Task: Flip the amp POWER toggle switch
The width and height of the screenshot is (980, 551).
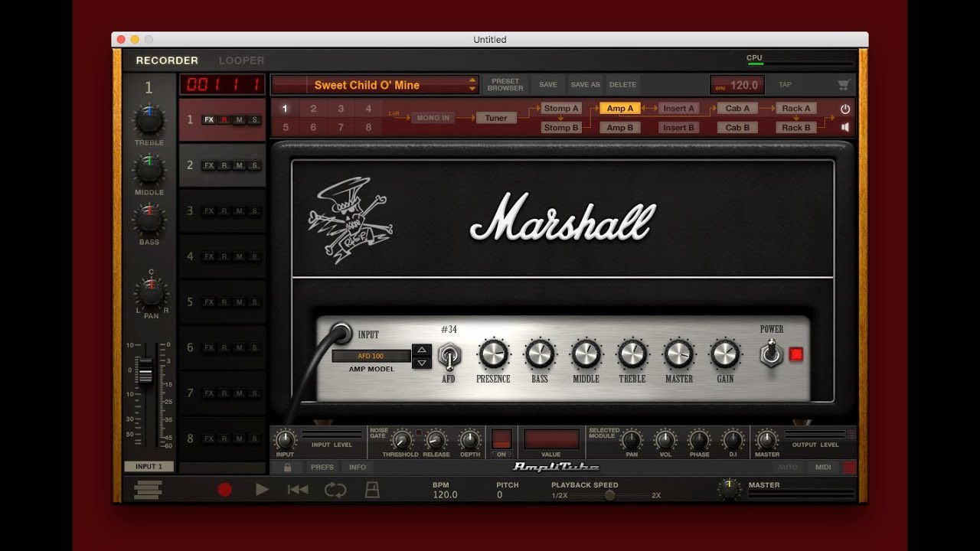Action: click(x=771, y=354)
